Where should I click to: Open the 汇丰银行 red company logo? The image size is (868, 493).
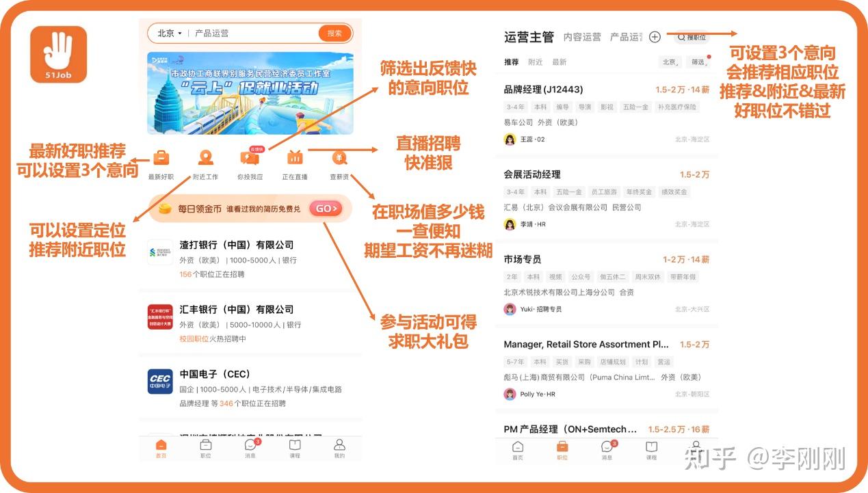point(161,317)
